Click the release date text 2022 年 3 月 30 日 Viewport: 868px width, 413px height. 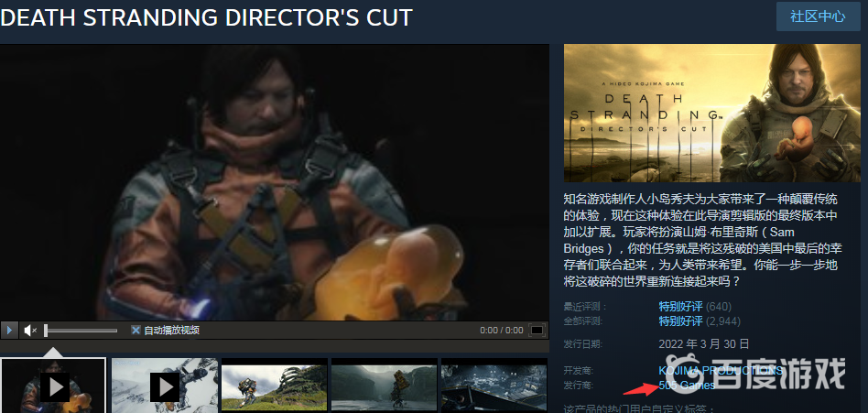tap(703, 343)
